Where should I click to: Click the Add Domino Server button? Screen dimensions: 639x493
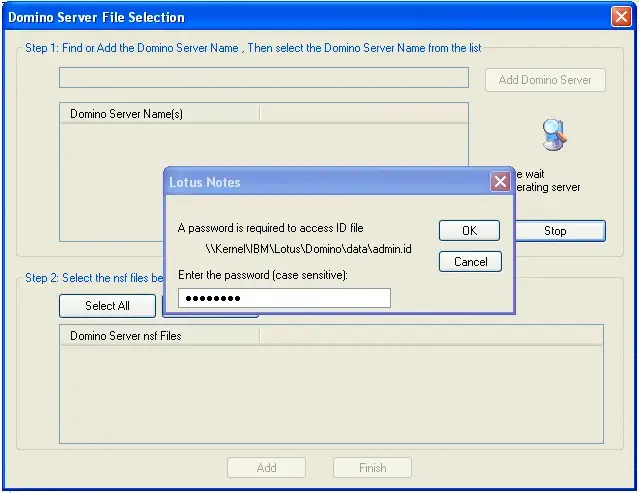[545, 80]
